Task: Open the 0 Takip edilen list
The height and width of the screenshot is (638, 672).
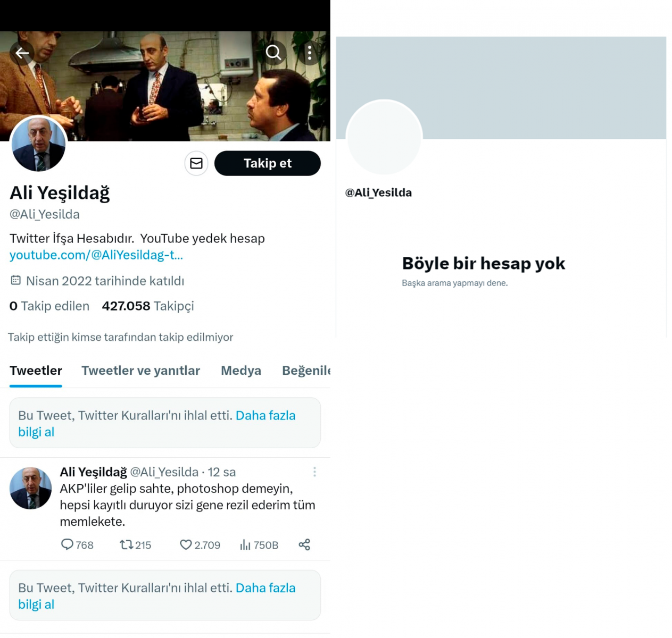Action: coord(49,306)
